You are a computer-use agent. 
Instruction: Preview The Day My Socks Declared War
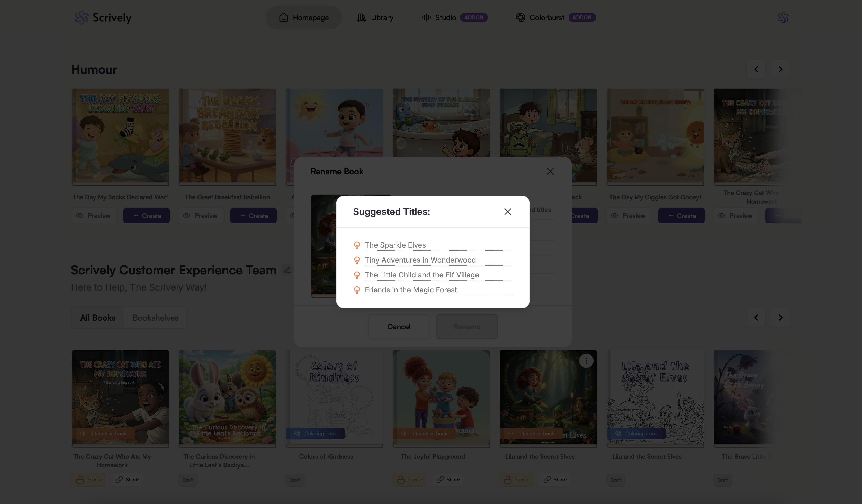coord(94,216)
